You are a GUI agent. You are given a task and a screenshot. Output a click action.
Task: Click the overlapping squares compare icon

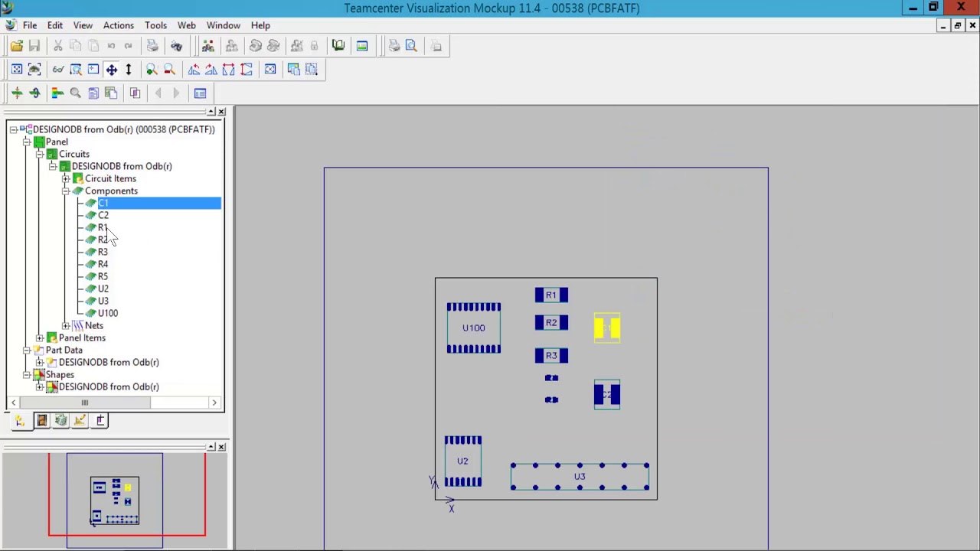pos(135,93)
